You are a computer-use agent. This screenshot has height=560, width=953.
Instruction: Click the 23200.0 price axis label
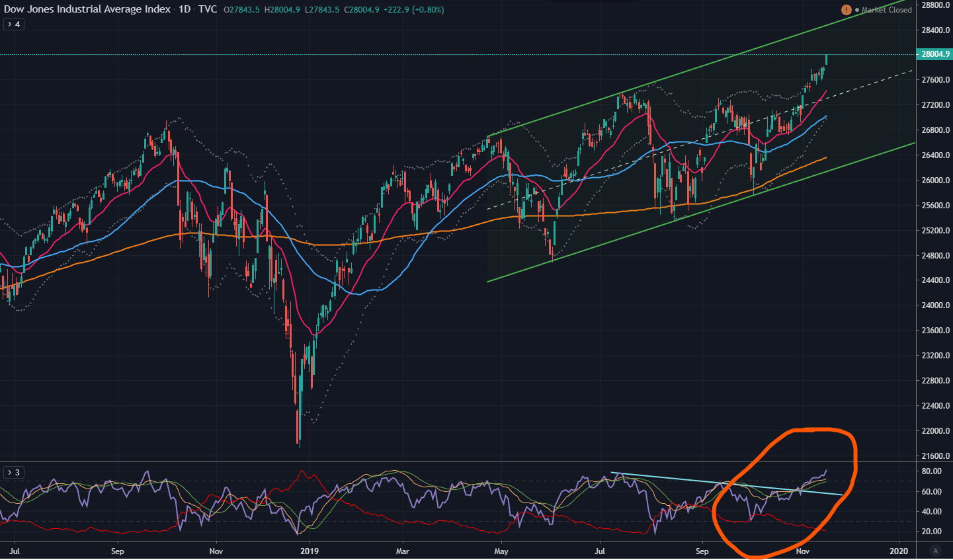click(935, 356)
